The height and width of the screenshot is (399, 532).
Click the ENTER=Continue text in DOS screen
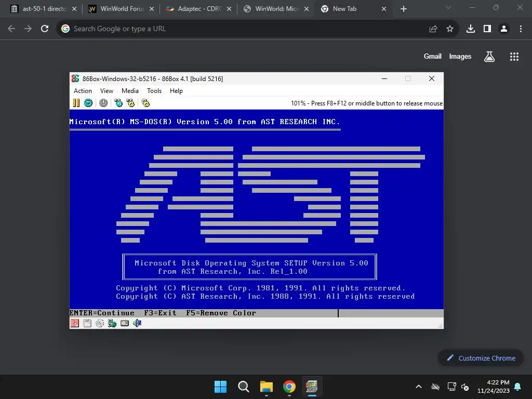(x=102, y=313)
